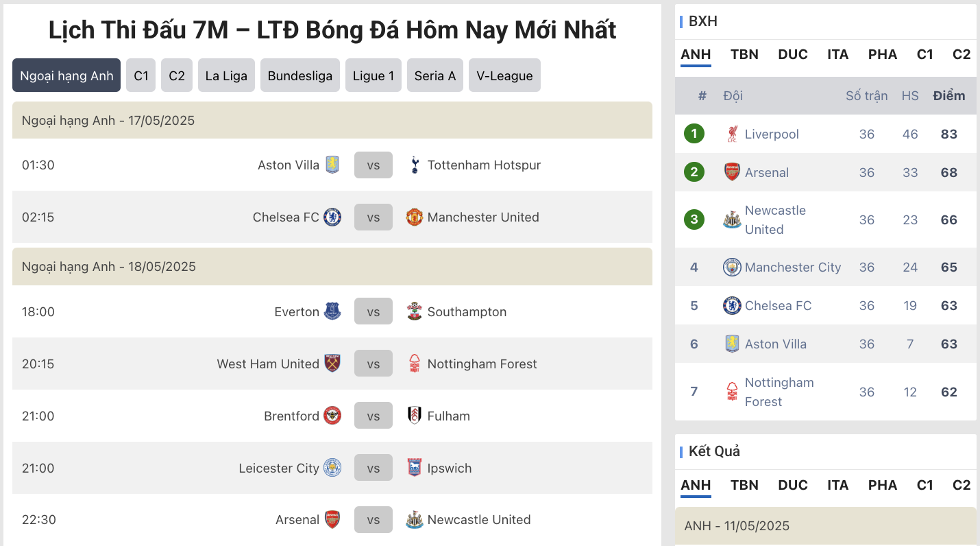Viewport: 980px width, 546px height.
Task: Click Leicester City's fox crest
Action: point(332,468)
